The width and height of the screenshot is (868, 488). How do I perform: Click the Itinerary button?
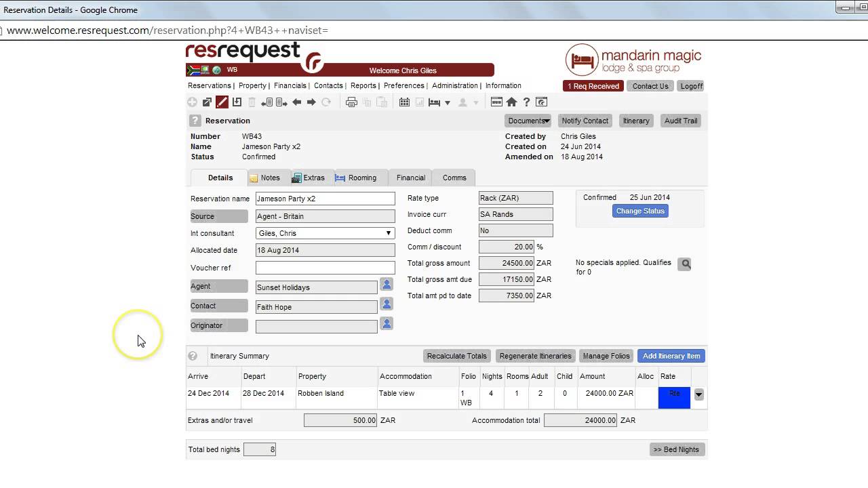(x=636, y=121)
